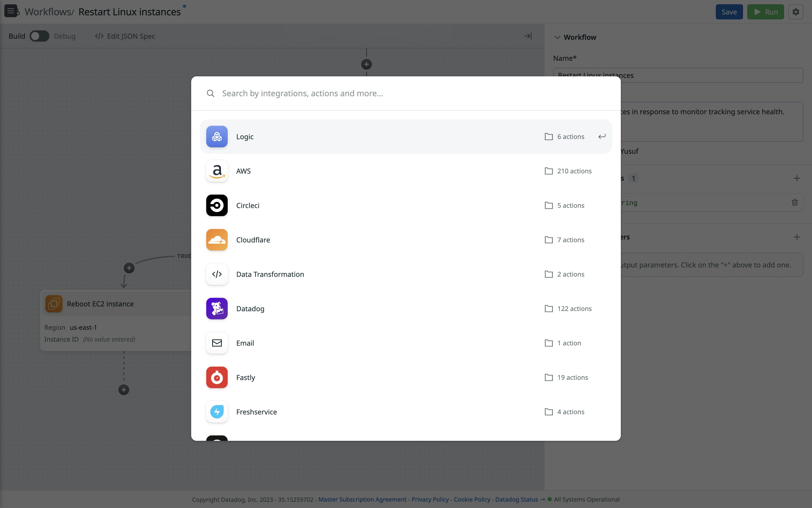The height and width of the screenshot is (508, 812).
Task: Select the Circleci row label
Action: [248, 205]
